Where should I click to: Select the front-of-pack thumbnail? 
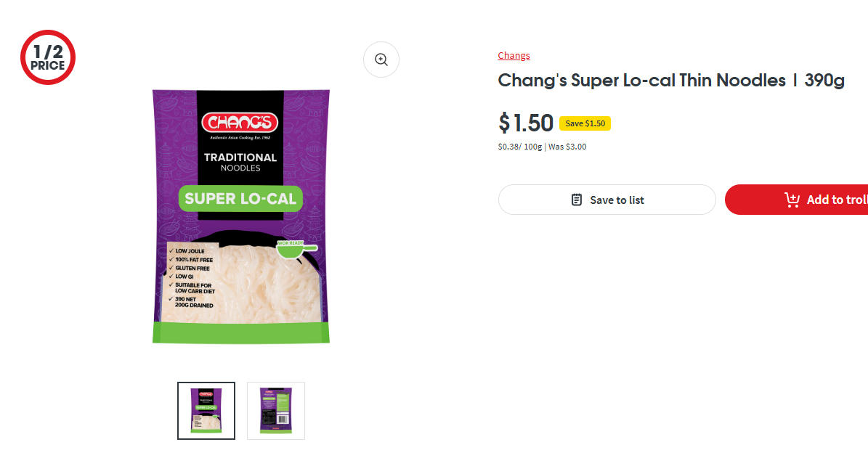(206, 411)
